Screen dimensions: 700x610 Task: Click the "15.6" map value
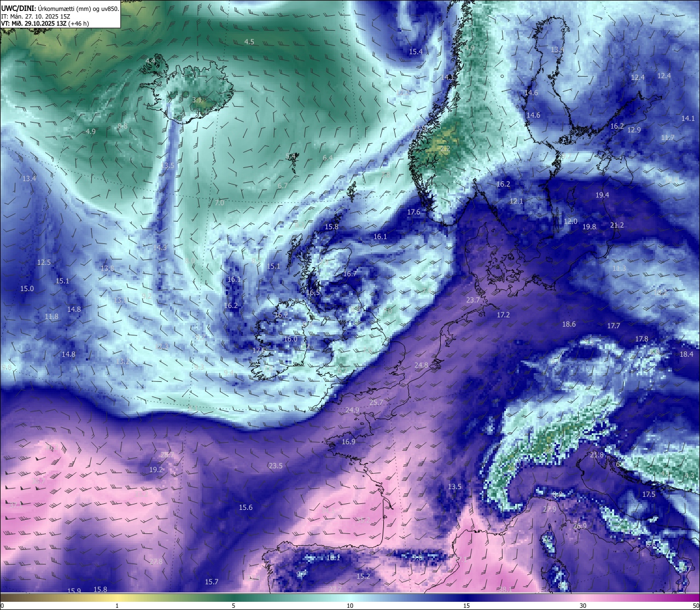[x=246, y=508]
